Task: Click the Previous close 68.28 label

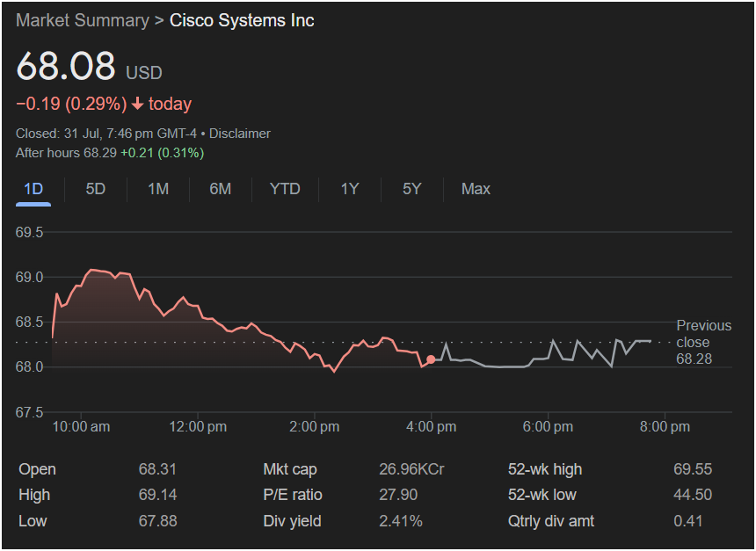Action: (703, 342)
